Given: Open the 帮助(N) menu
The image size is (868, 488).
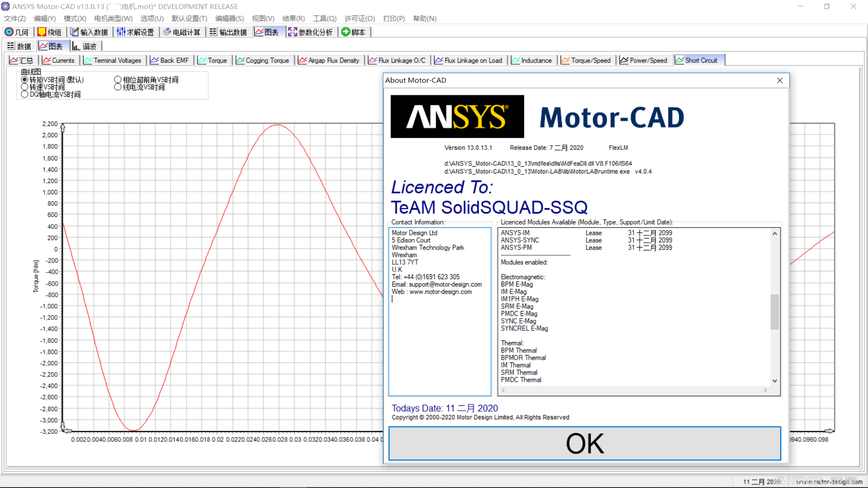Looking at the screenshot, I should pyautogui.click(x=425, y=19).
